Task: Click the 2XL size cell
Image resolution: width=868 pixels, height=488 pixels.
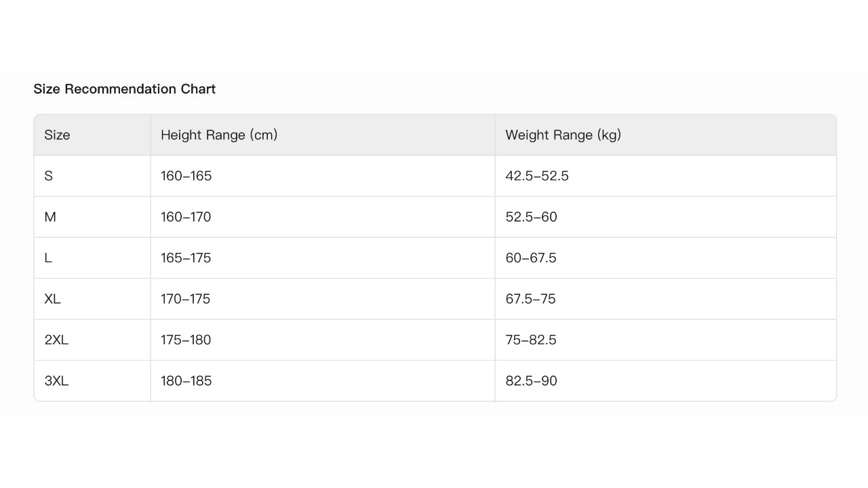Action: pyautogui.click(x=56, y=340)
